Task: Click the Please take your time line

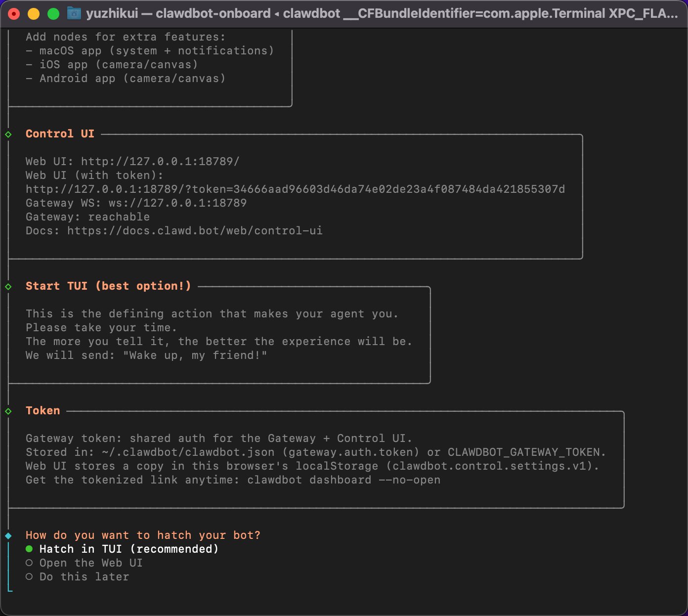Action: (x=101, y=327)
